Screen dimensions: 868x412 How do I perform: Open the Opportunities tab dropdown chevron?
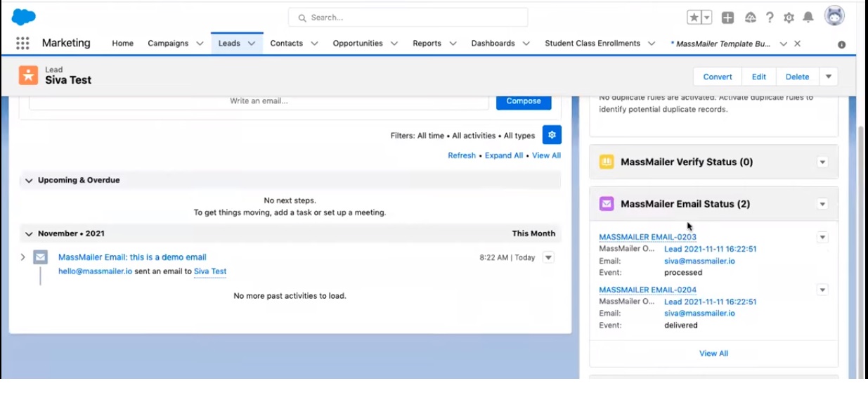[x=394, y=44]
